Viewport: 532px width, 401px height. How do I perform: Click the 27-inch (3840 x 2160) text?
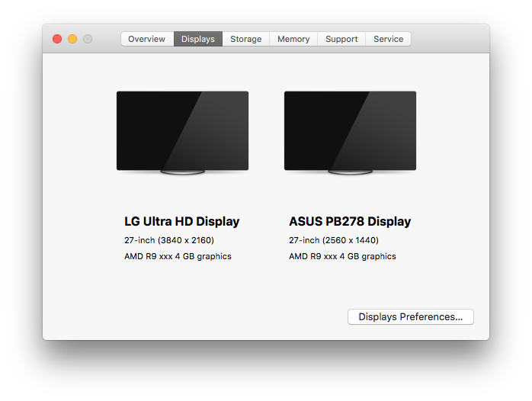169,240
